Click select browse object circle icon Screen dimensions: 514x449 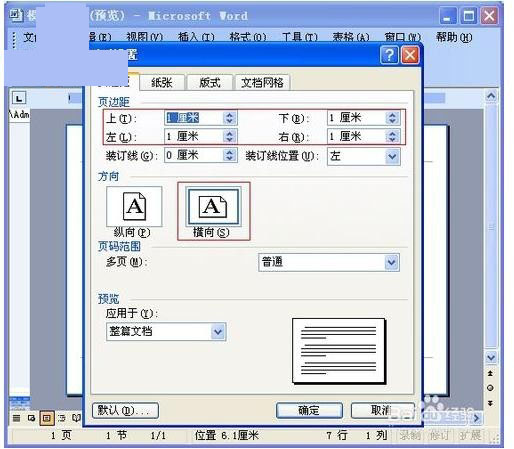point(490,388)
